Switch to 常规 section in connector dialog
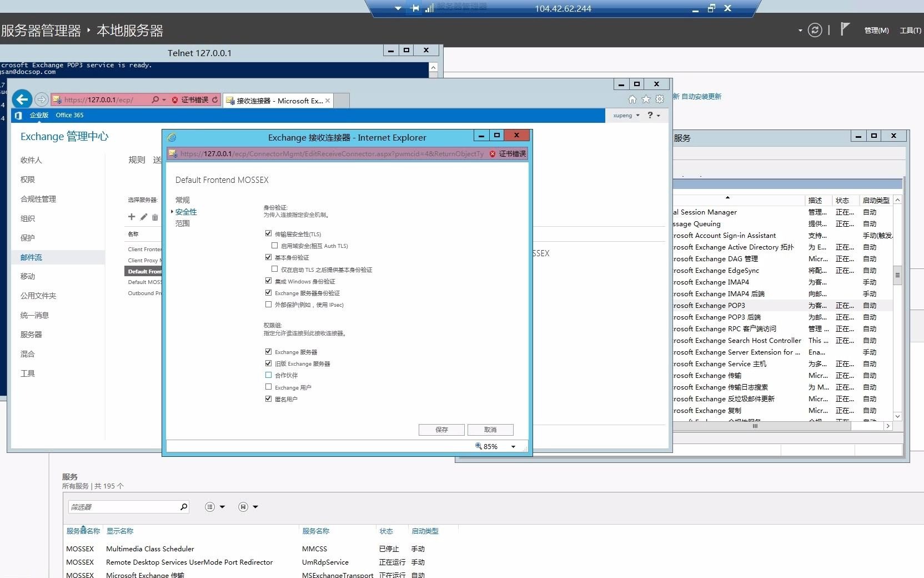Viewport: 924px width, 578px height. [183, 200]
